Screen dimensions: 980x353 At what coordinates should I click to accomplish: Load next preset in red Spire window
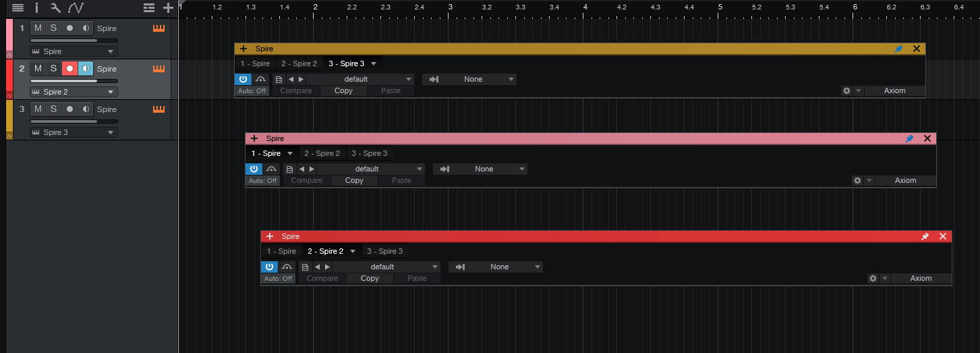coord(327,267)
